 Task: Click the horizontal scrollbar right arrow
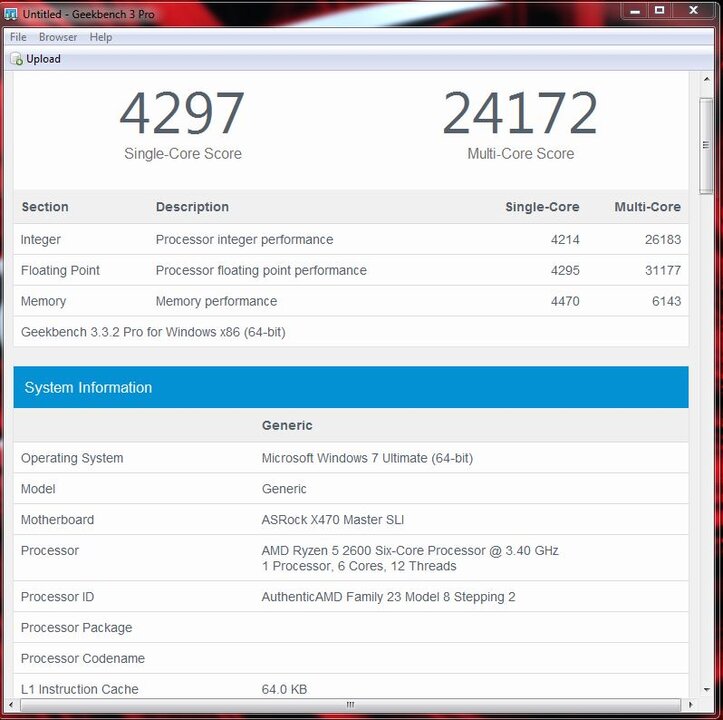pyautogui.click(x=690, y=705)
